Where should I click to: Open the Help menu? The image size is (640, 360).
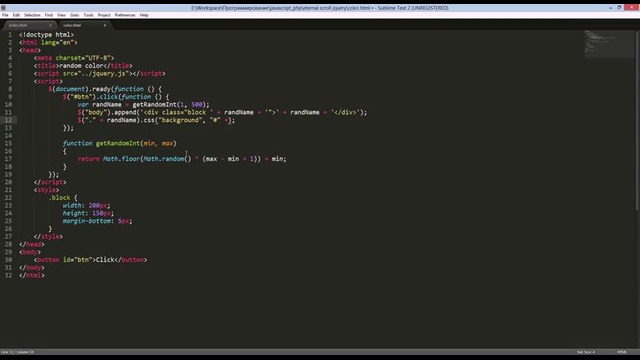[x=144, y=15]
